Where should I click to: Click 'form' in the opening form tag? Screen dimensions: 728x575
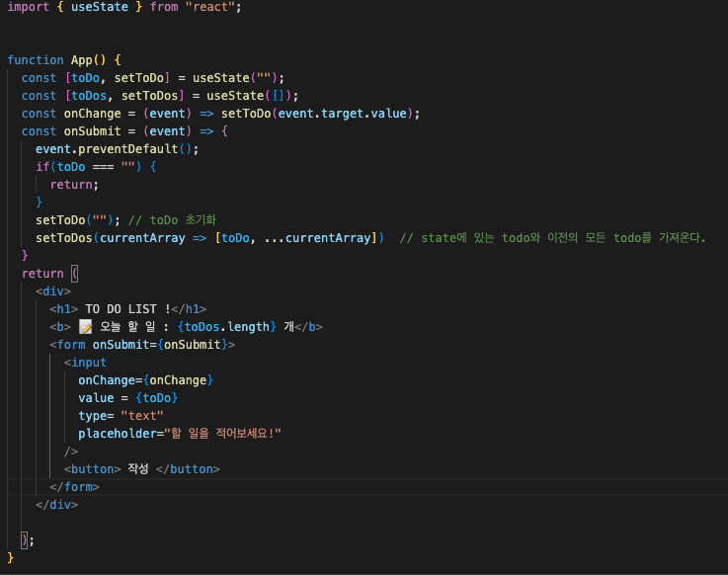pyautogui.click(x=71, y=345)
